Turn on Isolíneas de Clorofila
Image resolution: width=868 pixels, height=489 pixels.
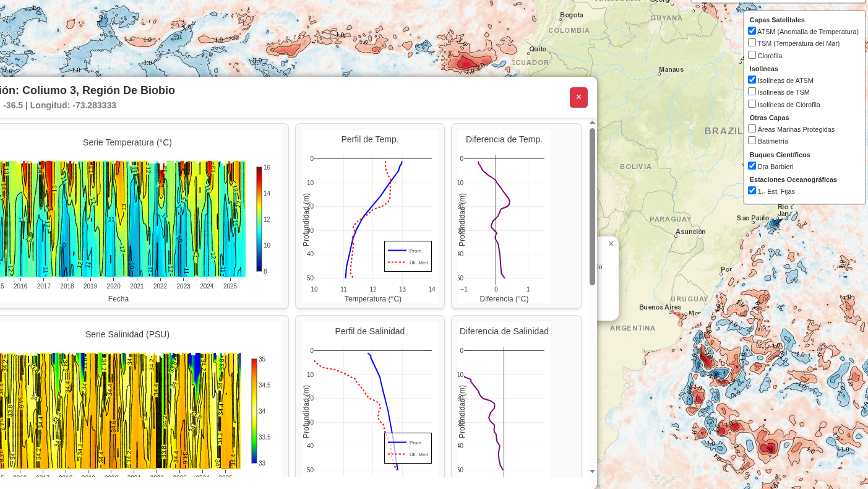click(752, 104)
